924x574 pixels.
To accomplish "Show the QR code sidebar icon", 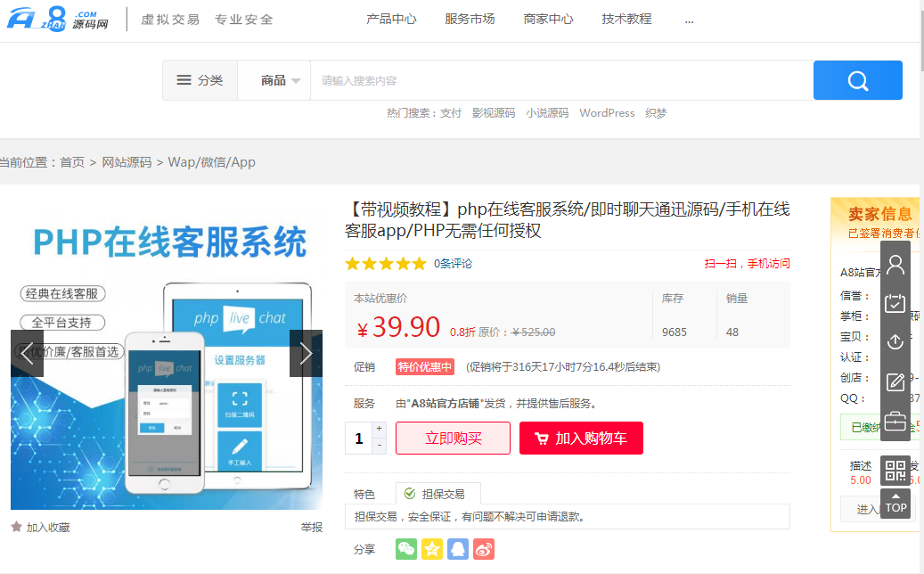I will point(895,471).
